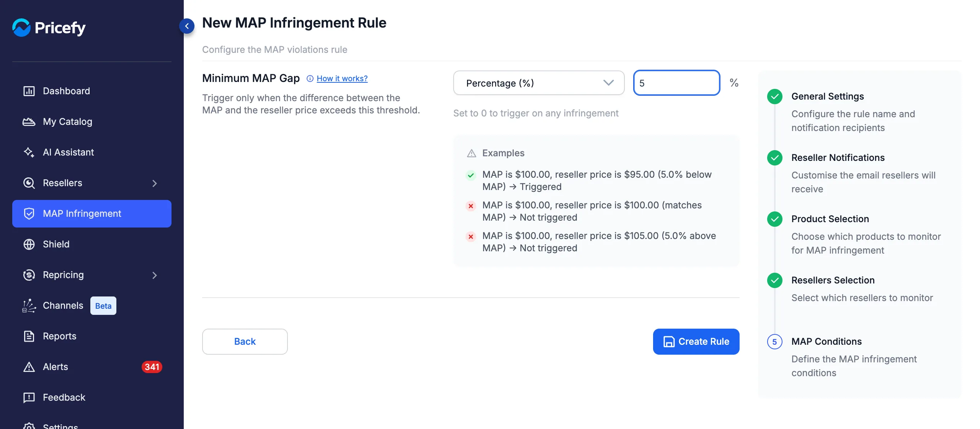This screenshot has height=429, width=980.
Task: Expand the Repricing submenu chevron
Action: click(155, 275)
